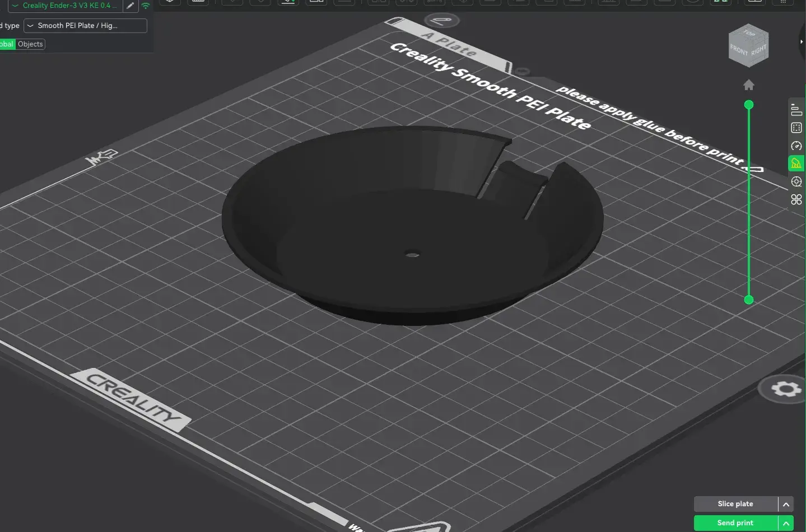806x532 pixels.
Task: Click the speedometer icon in the right sidebar
Action: [x=796, y=146]
